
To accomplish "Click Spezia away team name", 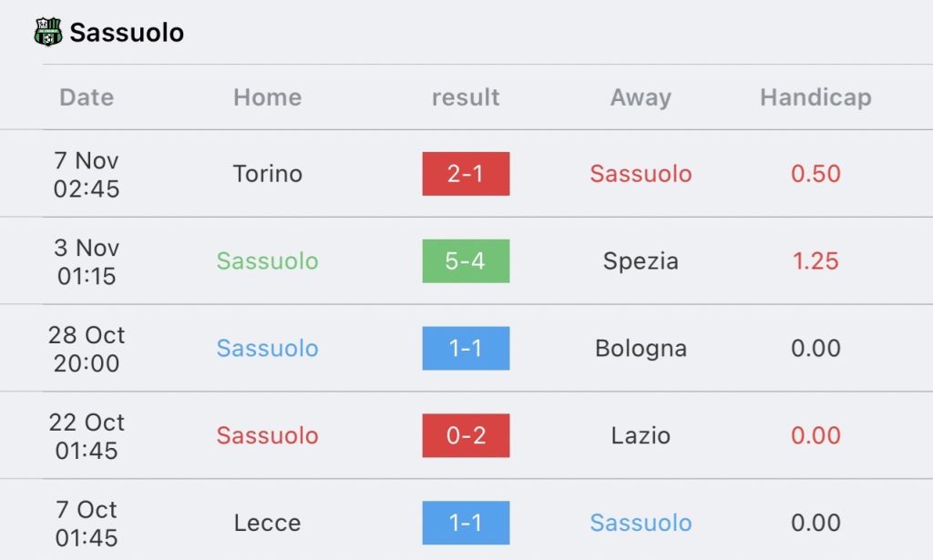I will 641,261.
